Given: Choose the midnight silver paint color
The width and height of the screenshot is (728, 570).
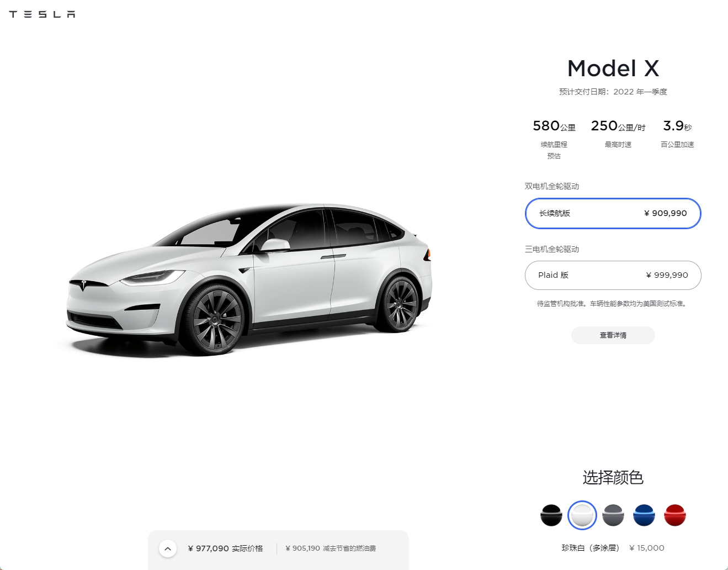Looking at the screenshot, I should 613,515.
